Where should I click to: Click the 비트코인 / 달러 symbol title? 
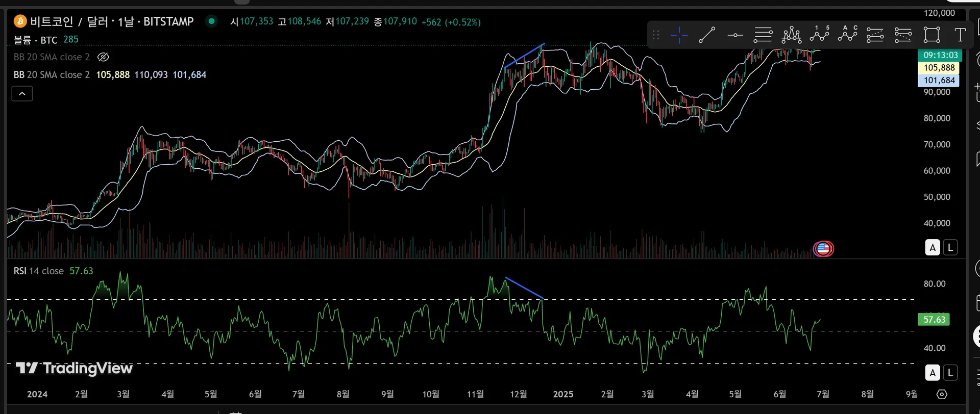coord(69,21)
